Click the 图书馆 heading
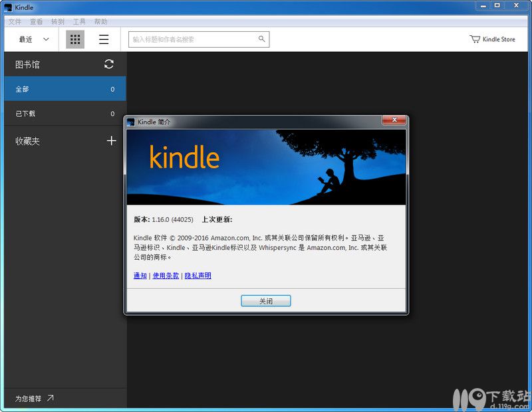 pos(27,64)
